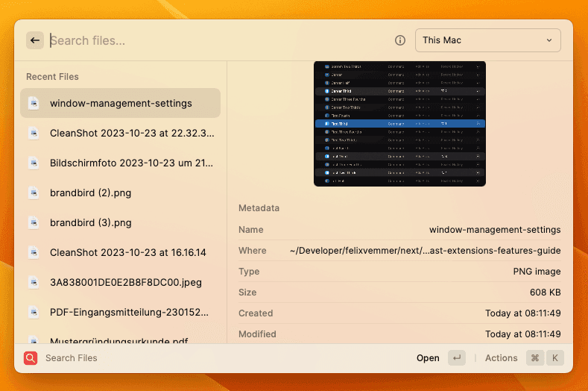This screenshot has height=391, width=588.
Task: Click the info circle icon
Action: pos(400,40)
